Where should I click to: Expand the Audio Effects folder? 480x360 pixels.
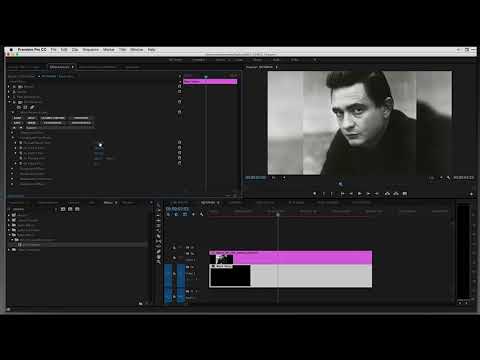pyautogui.click(x=9, y=225)
